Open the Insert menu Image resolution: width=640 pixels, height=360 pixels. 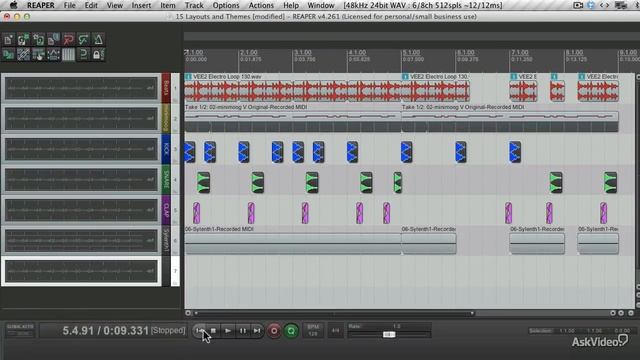(141, 5)
